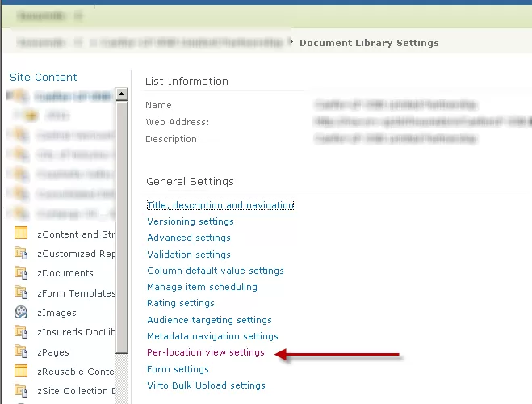532x404 pixels.
Task: Open Advanced settings link
Action: point(189,238)
